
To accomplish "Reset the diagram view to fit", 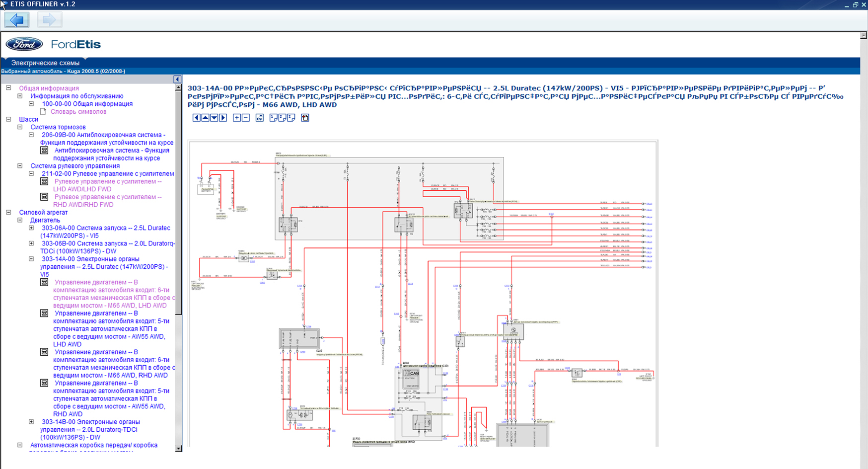I will (260, 118).
